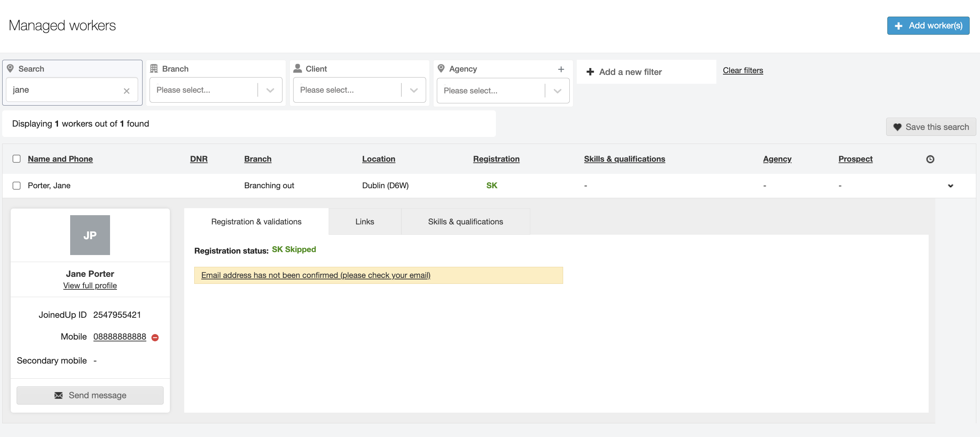Viewport: 980px width, 437px height.
Task: Click the location pin icon beside Search
Action: (10, 68)
